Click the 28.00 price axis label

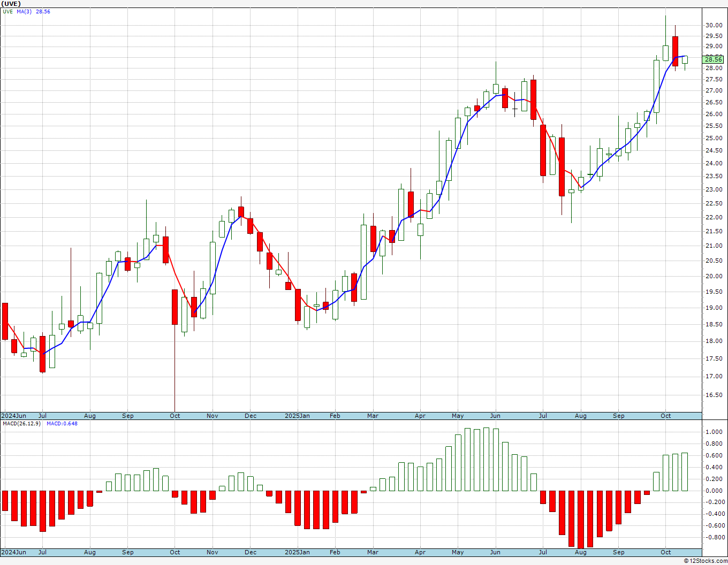[714, 68]
